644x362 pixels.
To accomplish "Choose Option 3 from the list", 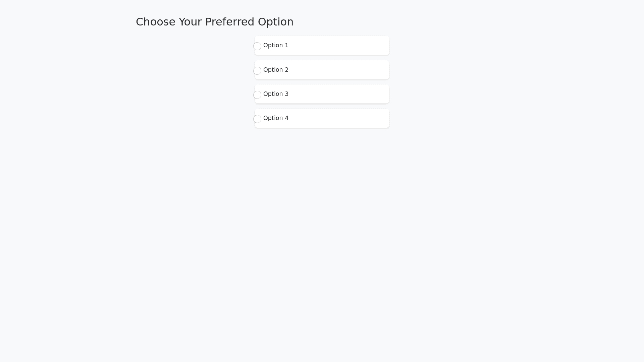I will pos(321,94).
